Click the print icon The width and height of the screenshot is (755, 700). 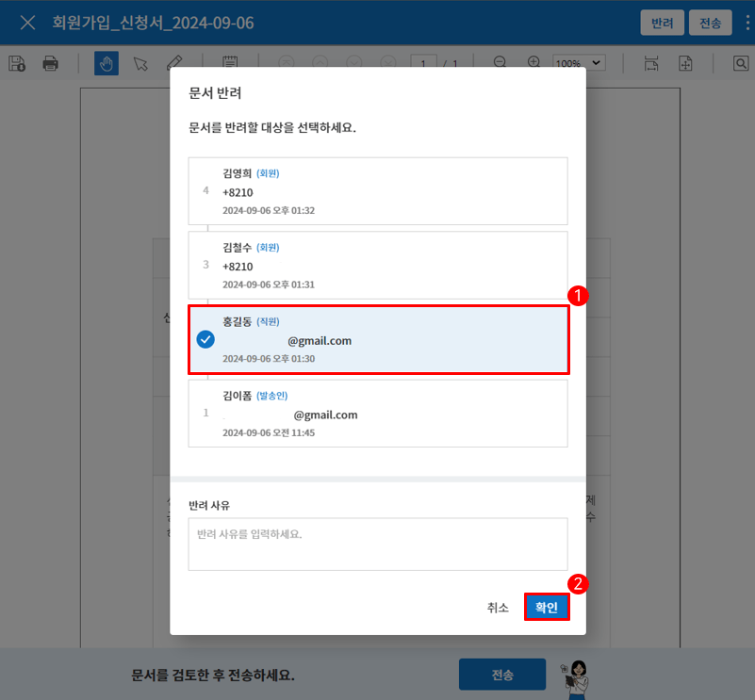[x=51, y=63]
